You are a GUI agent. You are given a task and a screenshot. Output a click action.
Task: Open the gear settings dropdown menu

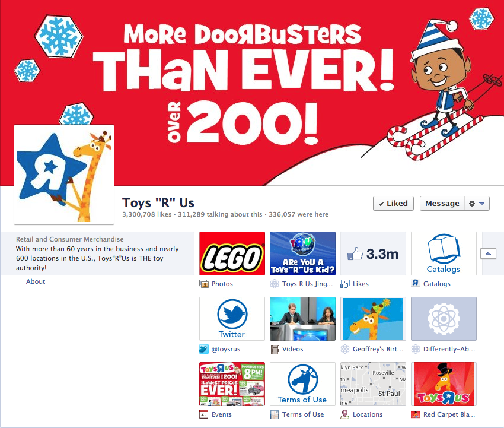pyautogui.click(x=477, y=204)
